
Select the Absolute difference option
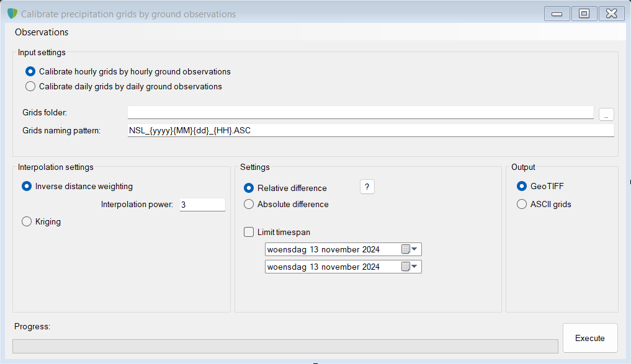pos(249,204)
